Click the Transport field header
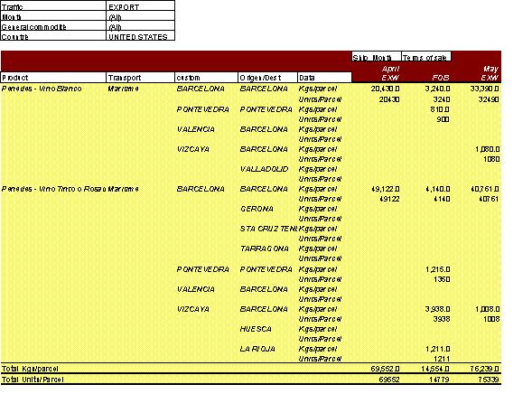532x394 pixels. [x=141, y=78]
